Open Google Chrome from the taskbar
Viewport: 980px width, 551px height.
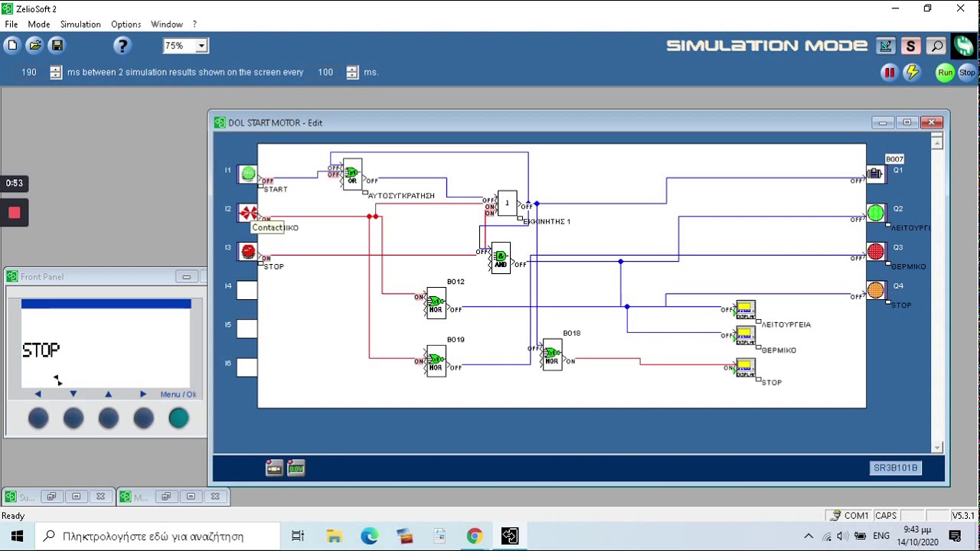[x=475, y=536]
